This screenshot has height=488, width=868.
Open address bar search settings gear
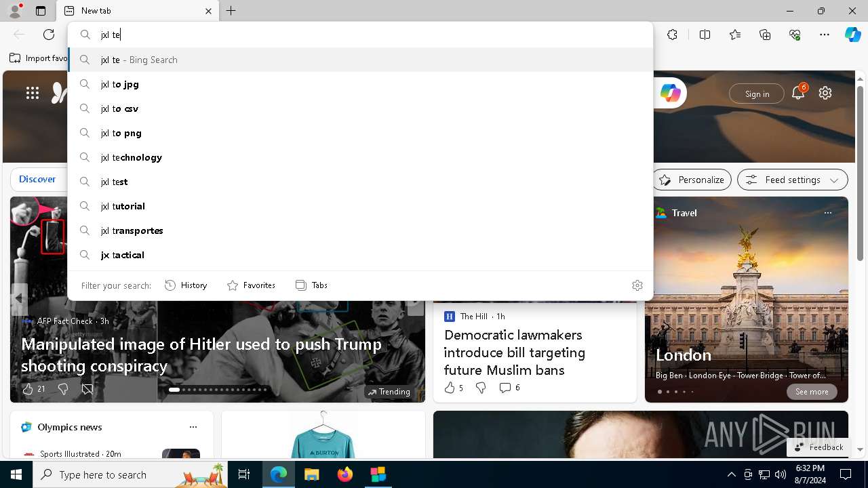pyautogui.click(x=637, y=285)
